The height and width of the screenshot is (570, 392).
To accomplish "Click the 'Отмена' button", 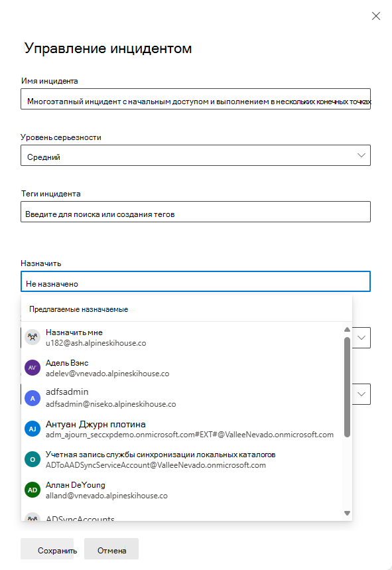I will (111, 549).
